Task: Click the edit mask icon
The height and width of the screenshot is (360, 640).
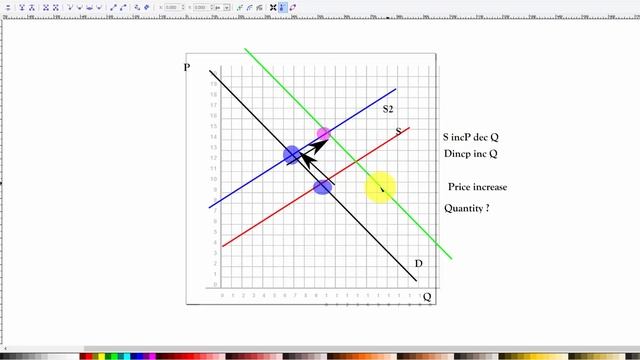Action: [x=249, y=7]
